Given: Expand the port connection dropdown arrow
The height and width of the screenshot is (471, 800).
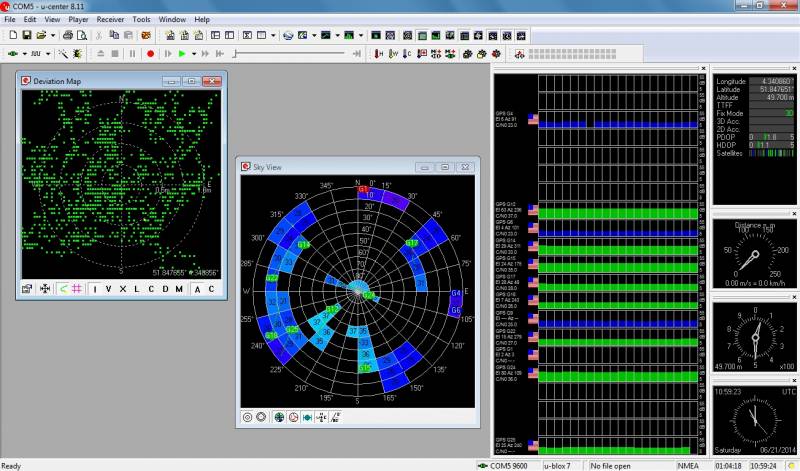Looking at the screenshot, I should tap(24, 54).
